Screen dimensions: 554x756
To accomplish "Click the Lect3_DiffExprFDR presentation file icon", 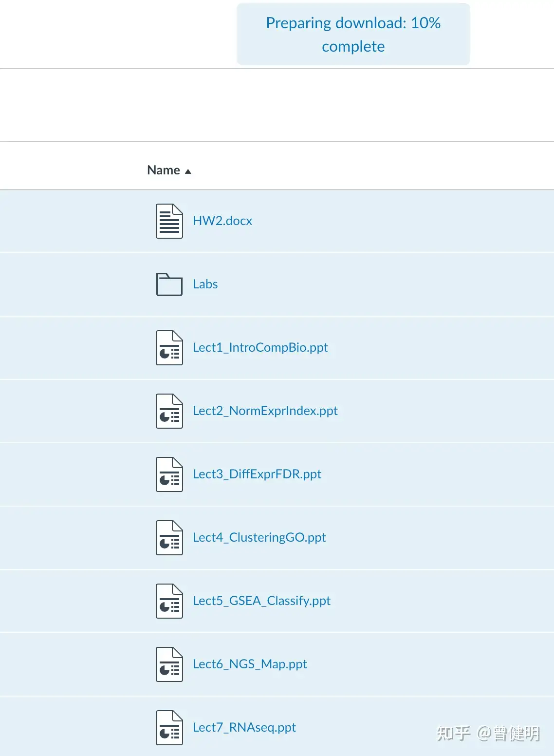I will click(169, 474).
